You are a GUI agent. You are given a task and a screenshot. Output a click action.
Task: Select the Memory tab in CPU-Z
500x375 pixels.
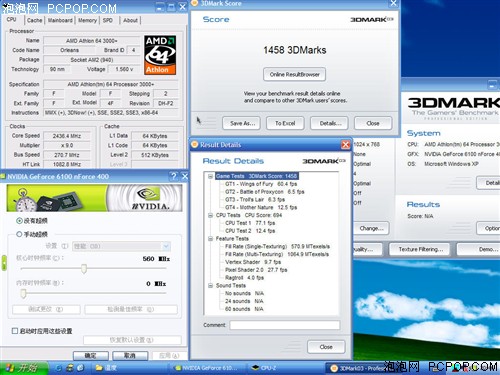[87, 20]
